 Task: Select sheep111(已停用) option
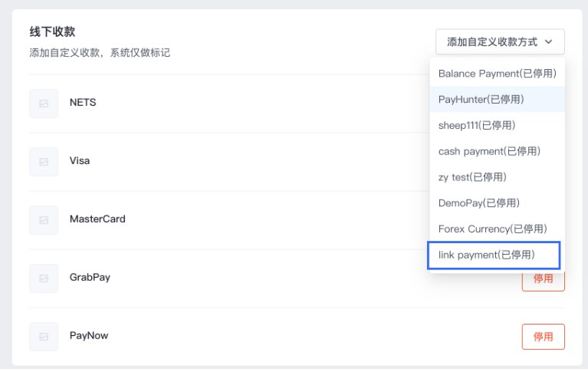(x=498, y=125)
